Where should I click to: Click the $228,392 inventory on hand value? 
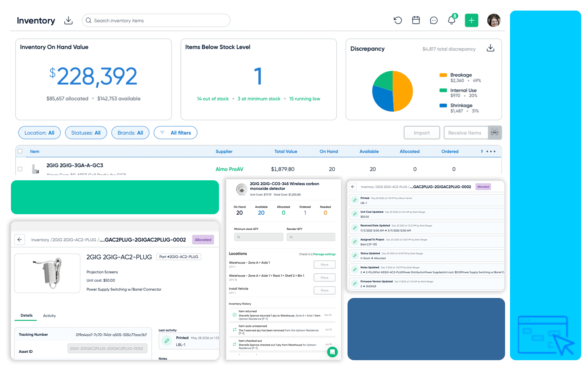(x=93, y=77)
